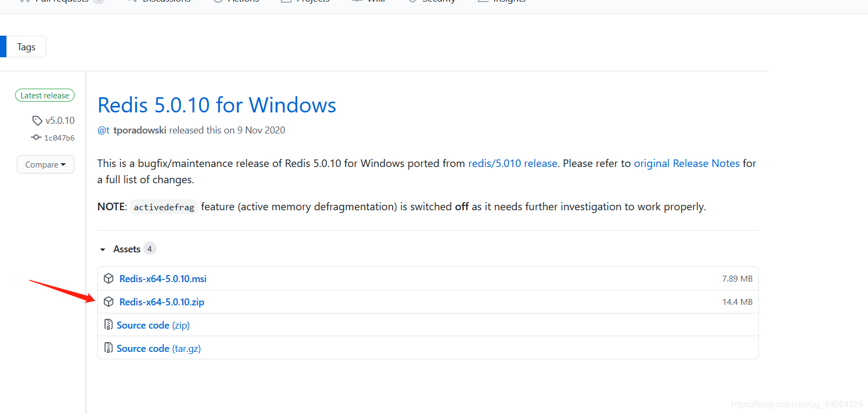This screenshot has height=414, width=868.
Task: Open the v5.0.10 tag link
Action: (60, 121)
